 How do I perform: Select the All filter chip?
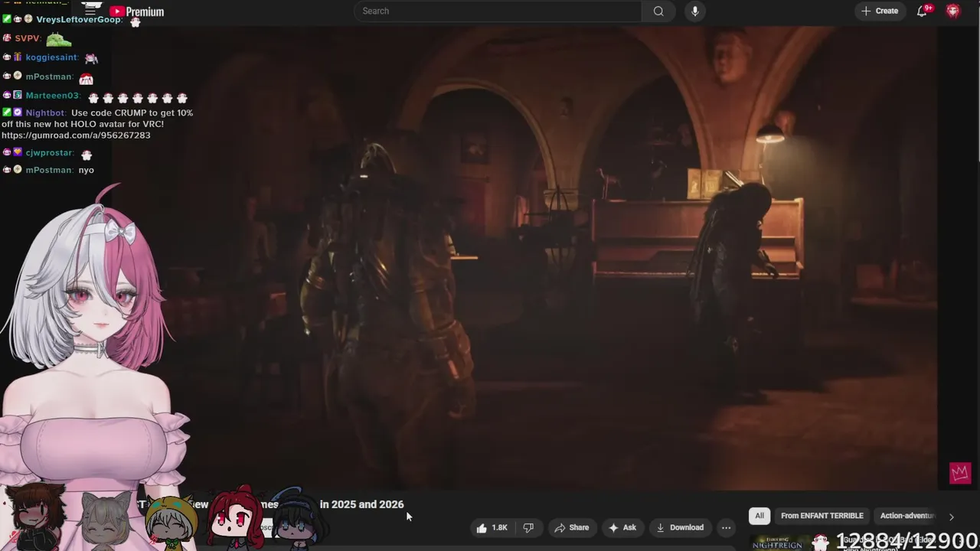(759, 516)
